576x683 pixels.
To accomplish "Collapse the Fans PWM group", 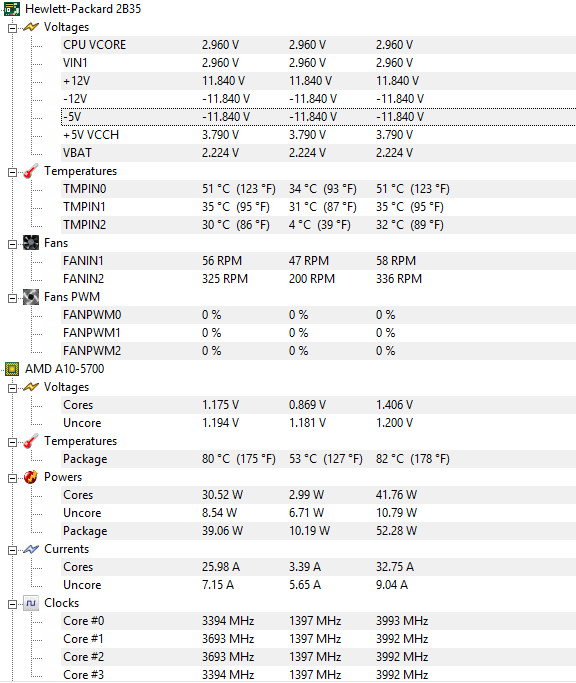I will 12,298.
